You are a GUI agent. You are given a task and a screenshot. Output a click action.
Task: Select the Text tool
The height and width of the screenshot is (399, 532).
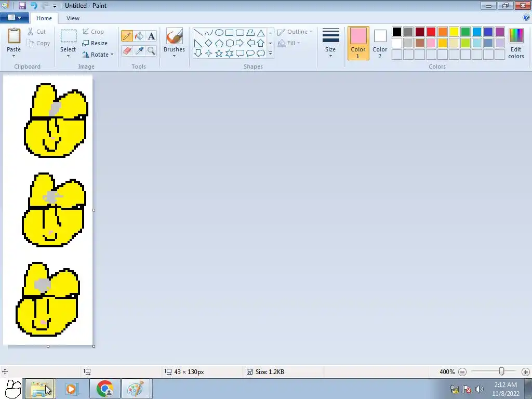point(151,36)
